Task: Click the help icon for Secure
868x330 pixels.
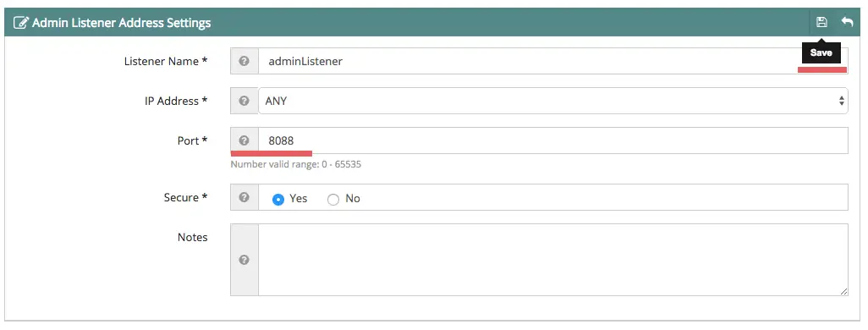Action: pos(244,197)
